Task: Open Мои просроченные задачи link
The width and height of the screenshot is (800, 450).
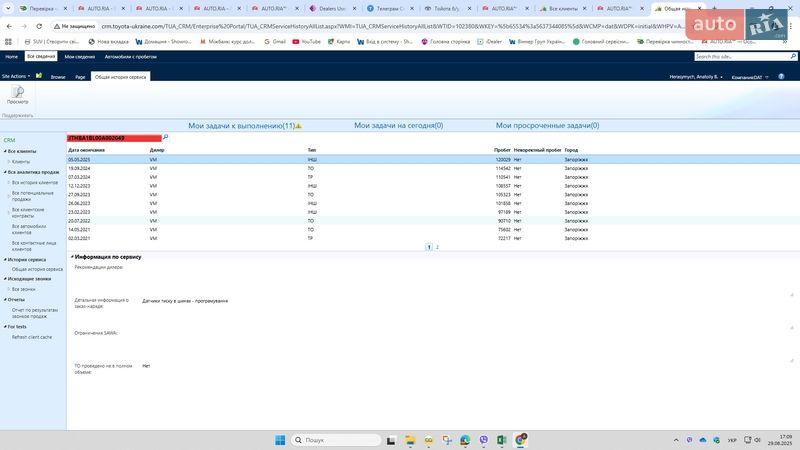Action: [x=547, y=126]
